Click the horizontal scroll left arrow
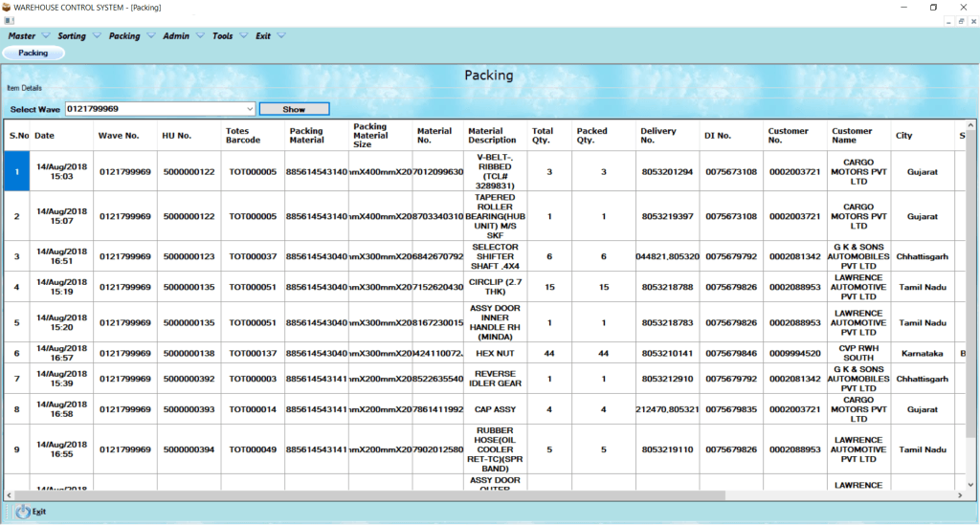This screenshot has width=980, height=525. (9, 495)
